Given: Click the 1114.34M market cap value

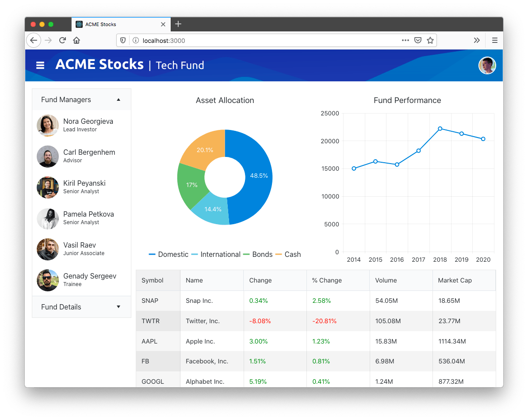Looking at the screenshot, I should click(452, 341).
